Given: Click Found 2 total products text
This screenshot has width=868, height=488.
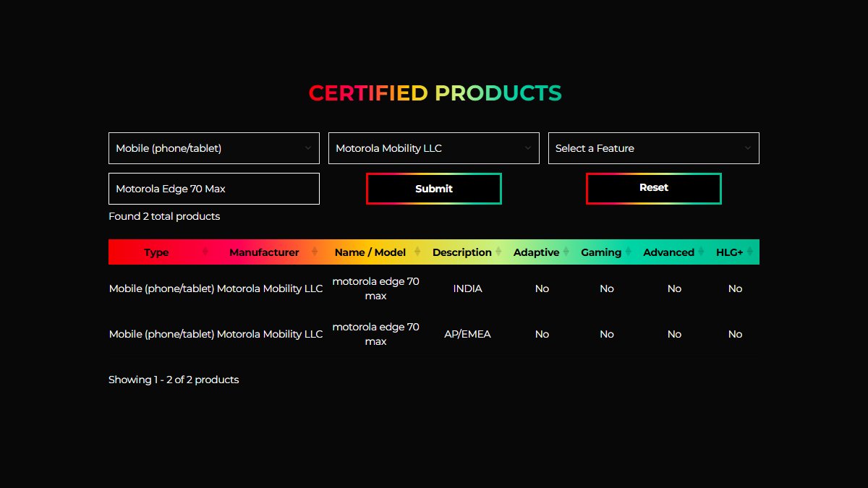Looking at the screenshot, I should click(x=164, y=216).
